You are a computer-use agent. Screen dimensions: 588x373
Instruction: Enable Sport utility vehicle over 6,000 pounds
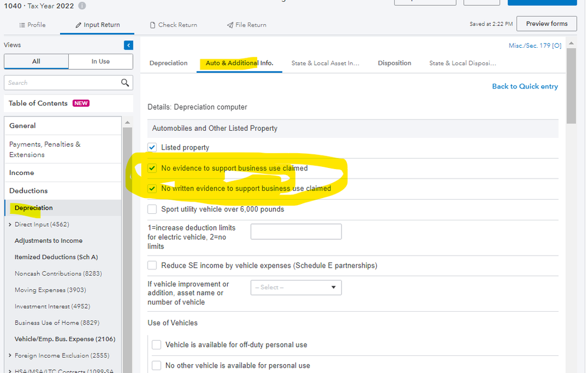coord(152,209)
